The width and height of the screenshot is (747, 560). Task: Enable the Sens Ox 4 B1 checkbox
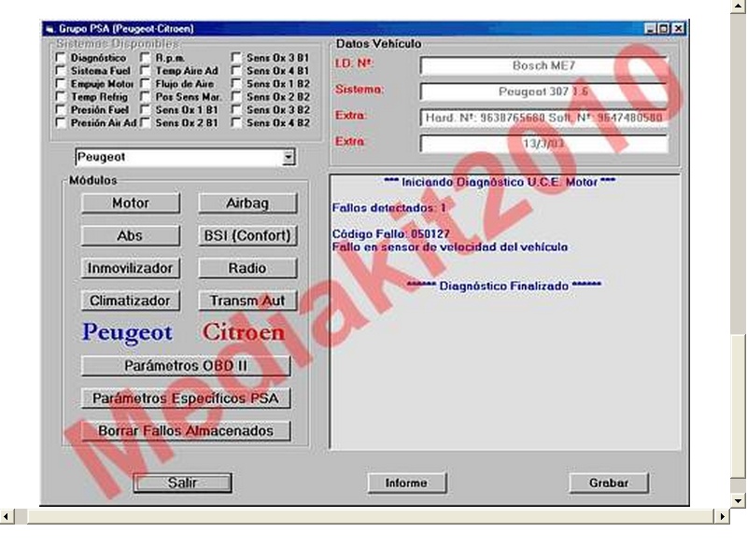click(x=236, y=71)
